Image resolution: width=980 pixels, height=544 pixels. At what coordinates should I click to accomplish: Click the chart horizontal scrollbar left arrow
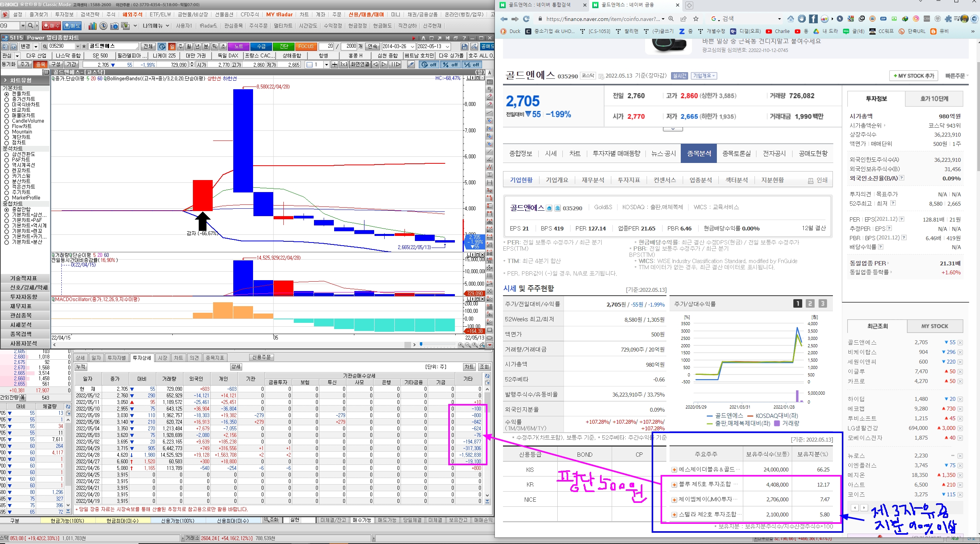[54, 345]
